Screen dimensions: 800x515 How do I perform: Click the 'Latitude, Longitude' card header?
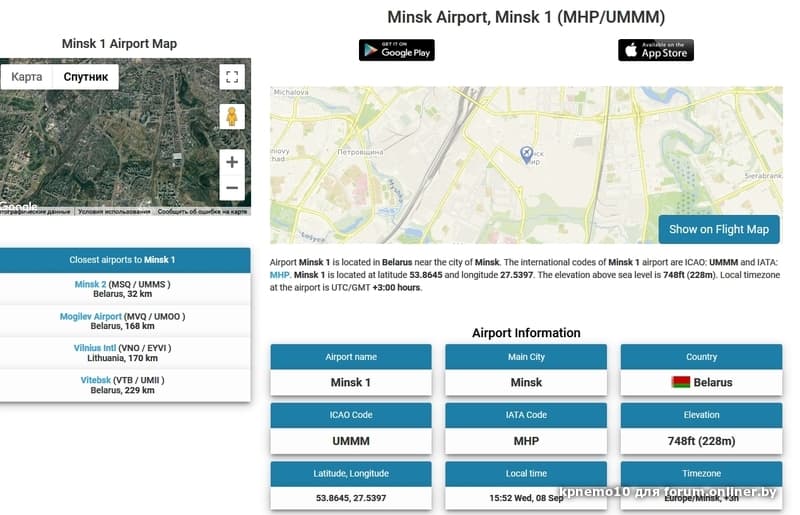click(351, 474)
